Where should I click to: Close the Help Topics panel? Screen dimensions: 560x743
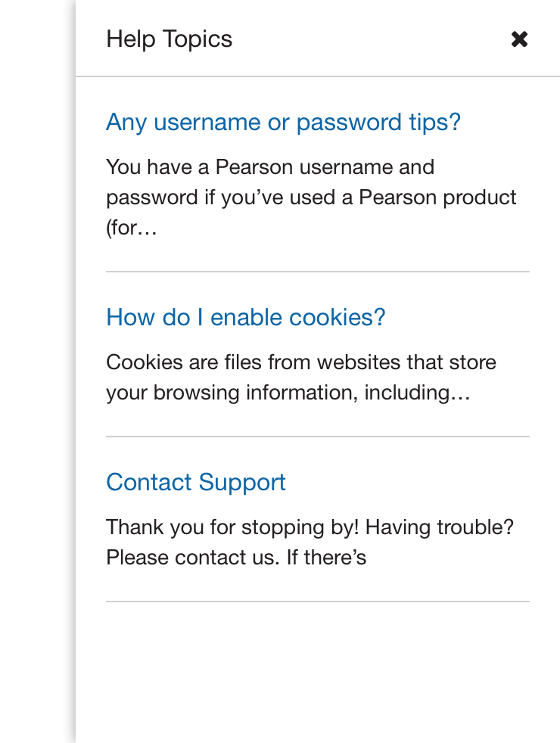519,39
